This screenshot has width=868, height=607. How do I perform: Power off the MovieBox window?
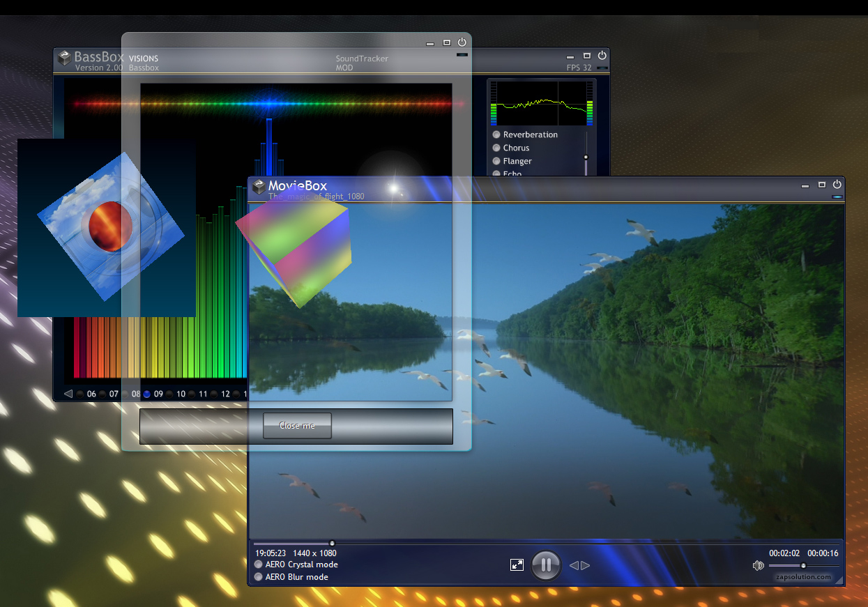[837, 184]
